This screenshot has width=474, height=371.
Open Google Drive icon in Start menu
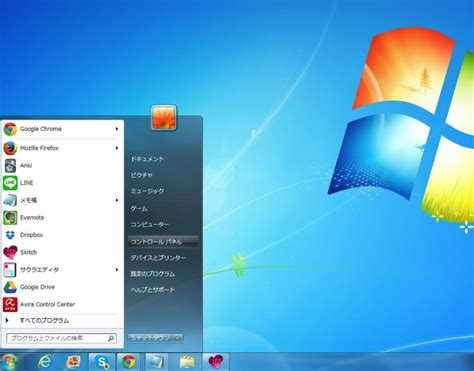(x=10, y=287)
